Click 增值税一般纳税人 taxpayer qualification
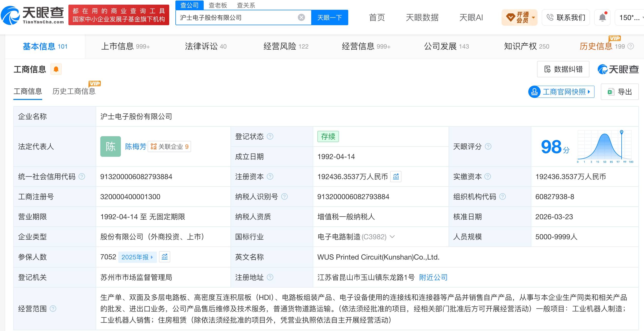This screenshot has width=644, height=331. tap(346, 217)
